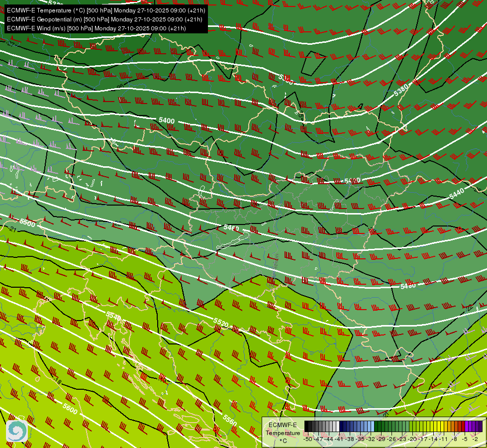Click the 5600 geopotential contour label
This screenshot has width=487, height=448.
click(70, 409)
